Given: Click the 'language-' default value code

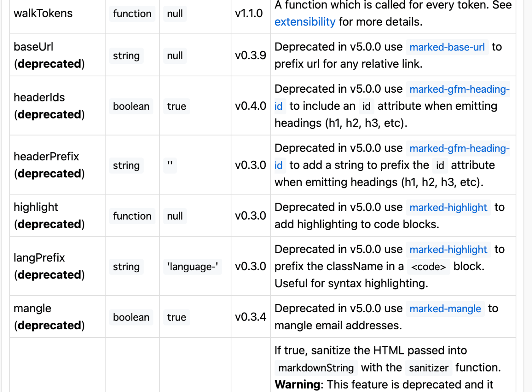Looking at the screenshot, I should click(x=193, y=267).
